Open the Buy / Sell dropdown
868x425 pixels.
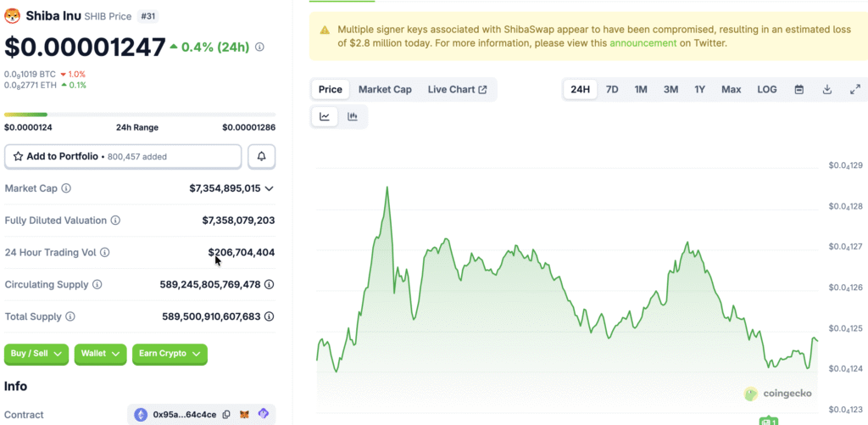click(x=36, y=354)
